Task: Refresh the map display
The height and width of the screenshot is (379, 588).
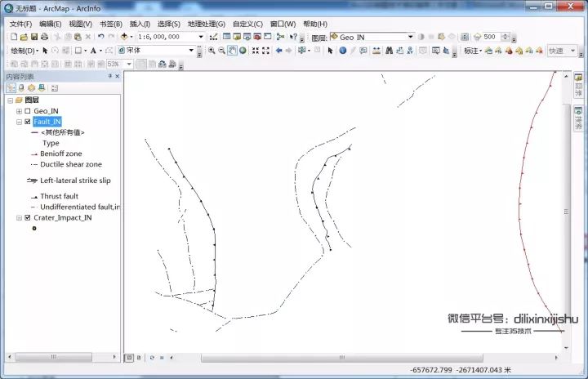Action: (152, 358)
